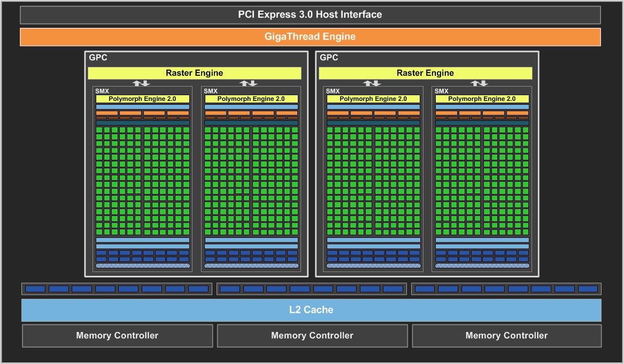Select Polymorph Engine 2.0 in the first SMX
Viewport: 624px width, 364px height.
[142, 99]
